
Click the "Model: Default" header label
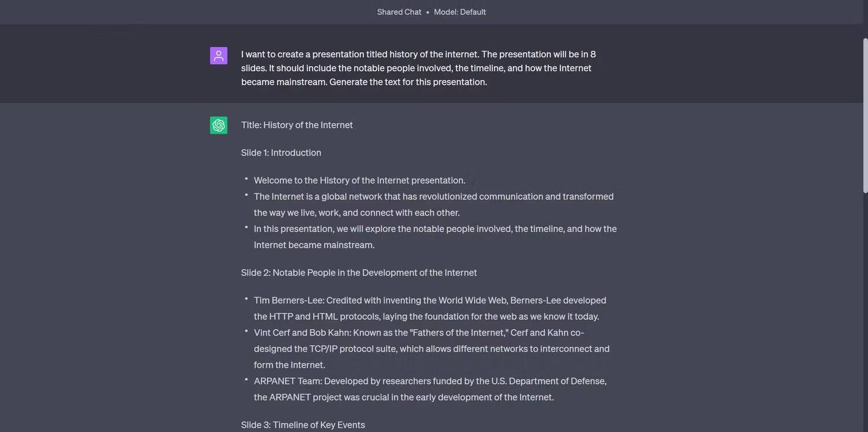(x=460, y=12)
